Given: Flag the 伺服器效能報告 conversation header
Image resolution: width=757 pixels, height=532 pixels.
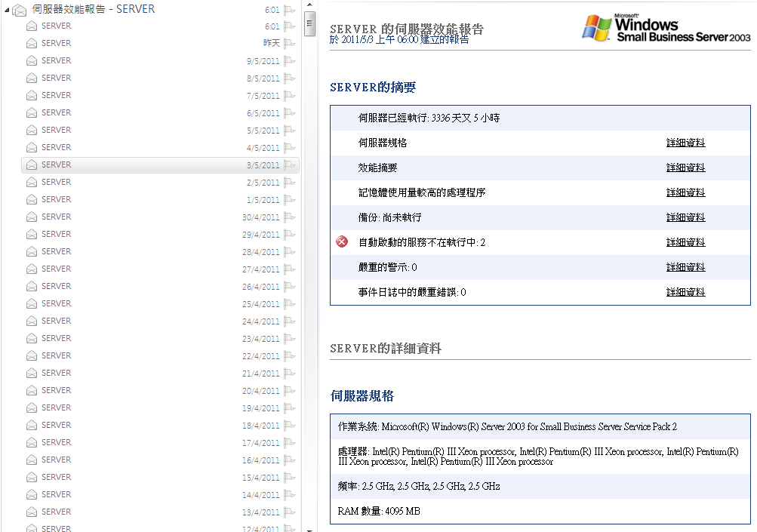Looking at the screenshot, I should (x=290, y=10).
